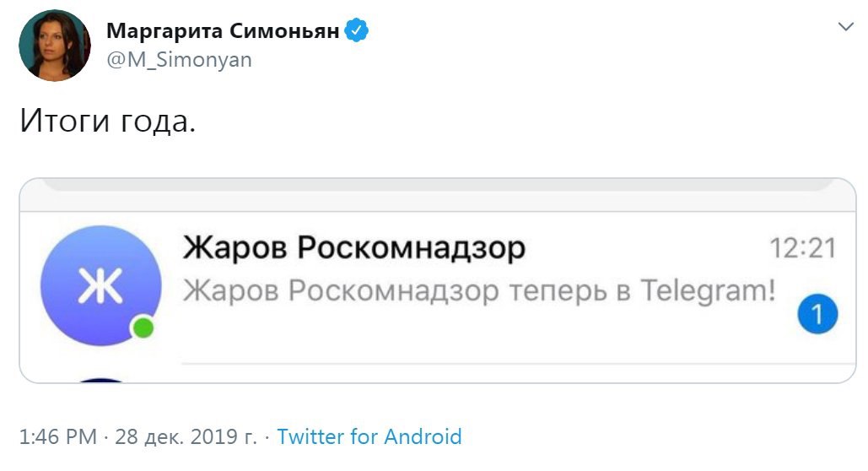Expand the tweet options chevron
868x471 pixels.
click(846, 27)
